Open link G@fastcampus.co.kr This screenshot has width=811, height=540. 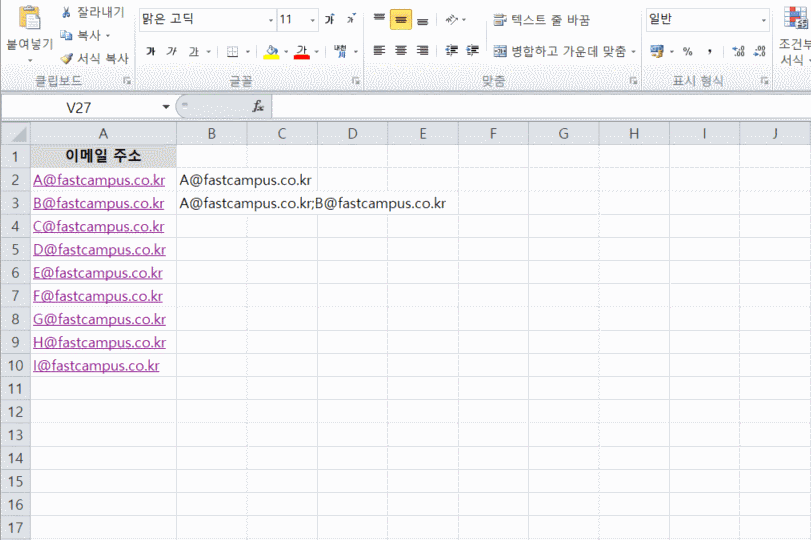99,319
